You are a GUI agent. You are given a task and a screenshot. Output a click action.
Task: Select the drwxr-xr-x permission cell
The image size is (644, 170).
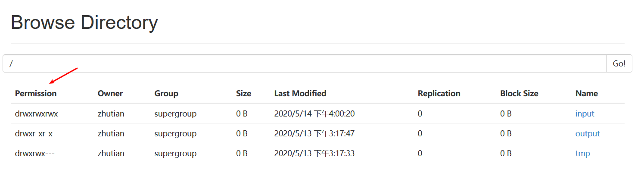click(34, 134)
